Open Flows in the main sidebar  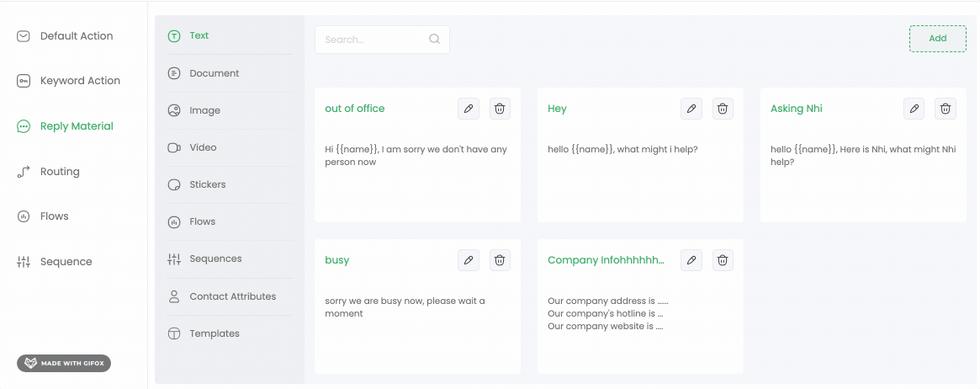tap(43, 216)
